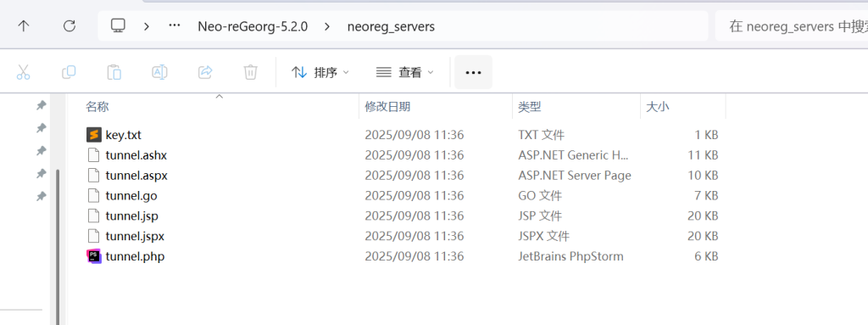This screenshot has height=325, width=868.
Task: Click the Cut scissors icon
Action: (23, 72)
